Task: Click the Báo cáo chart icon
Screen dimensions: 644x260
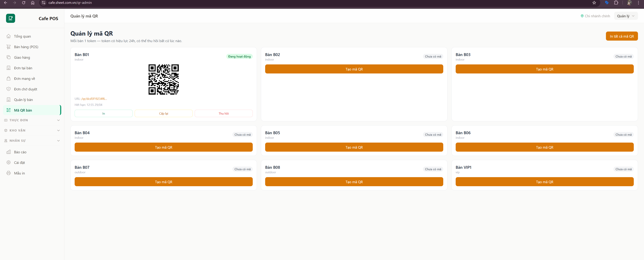Action: [9, 152]
